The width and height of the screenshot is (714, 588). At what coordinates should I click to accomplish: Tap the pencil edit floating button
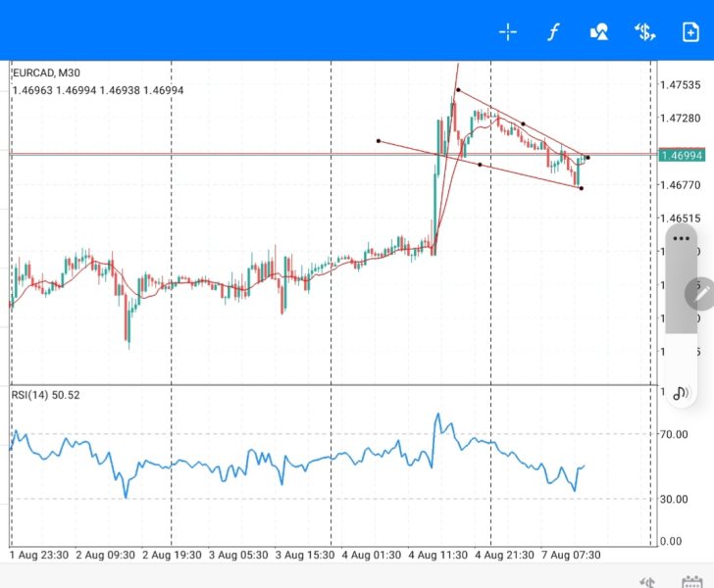click(x=701, y=294)
